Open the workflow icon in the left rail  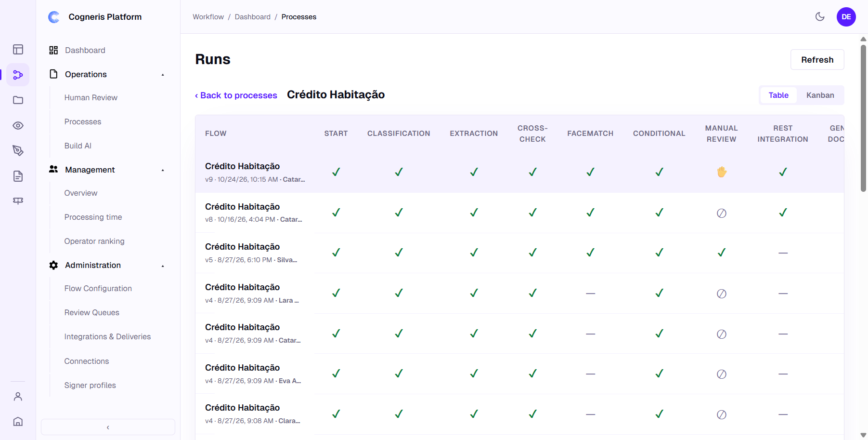coord(18,75)
